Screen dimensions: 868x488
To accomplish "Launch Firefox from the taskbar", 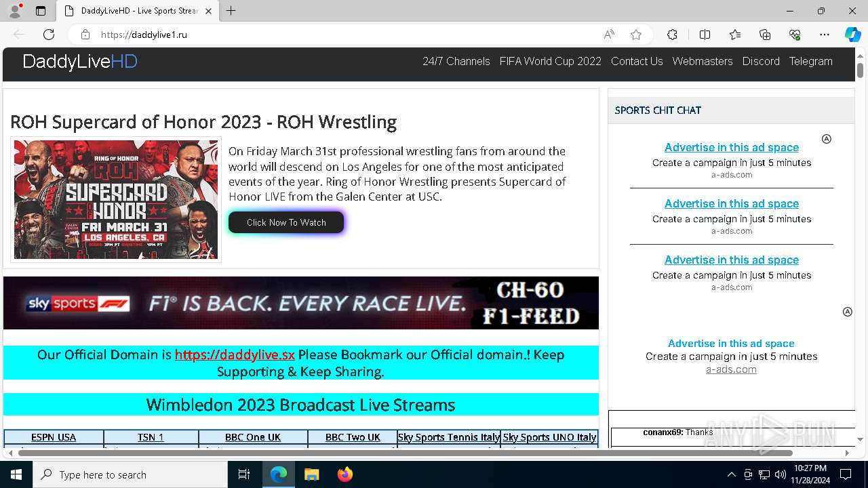I will (344, 474).
